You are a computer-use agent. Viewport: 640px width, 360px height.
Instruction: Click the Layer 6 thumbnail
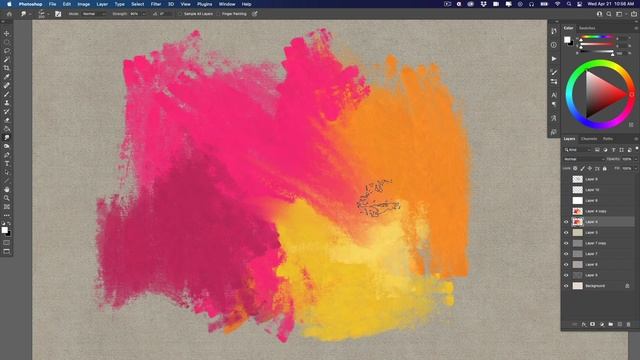[578, 264]
